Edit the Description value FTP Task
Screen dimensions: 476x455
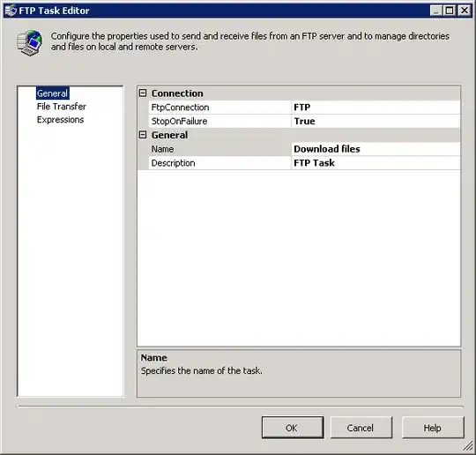376,163
